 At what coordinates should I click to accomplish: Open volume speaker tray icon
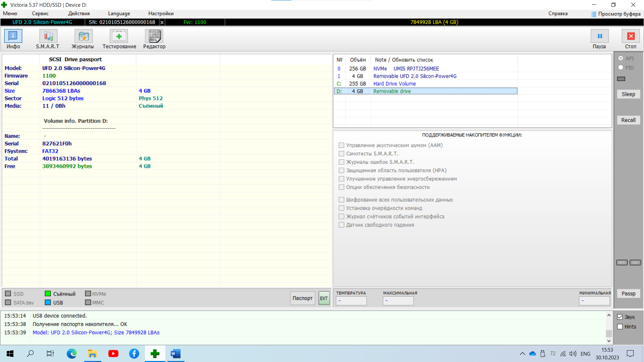click(x=573, y=354)
